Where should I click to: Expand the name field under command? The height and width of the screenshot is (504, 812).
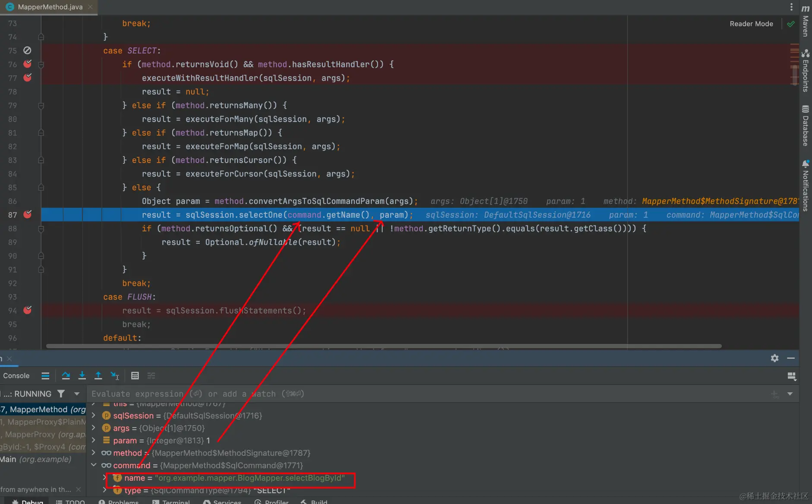(x=105, y=478)
